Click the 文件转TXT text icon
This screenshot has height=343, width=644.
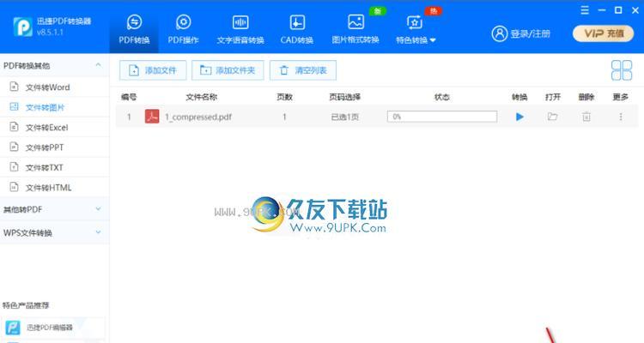point(14,167)
